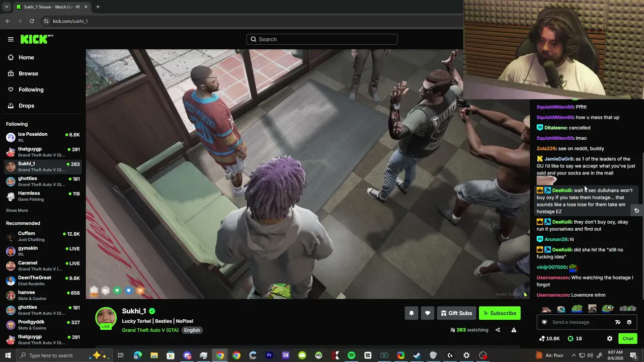
Task: Click username vinijr007000 in chat
Action: [x=552, y=267]
